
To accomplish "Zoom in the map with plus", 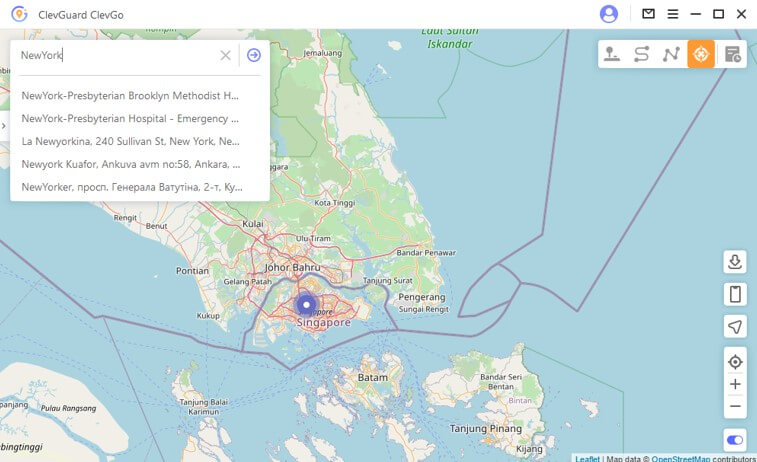I will (x=735, y=384).
